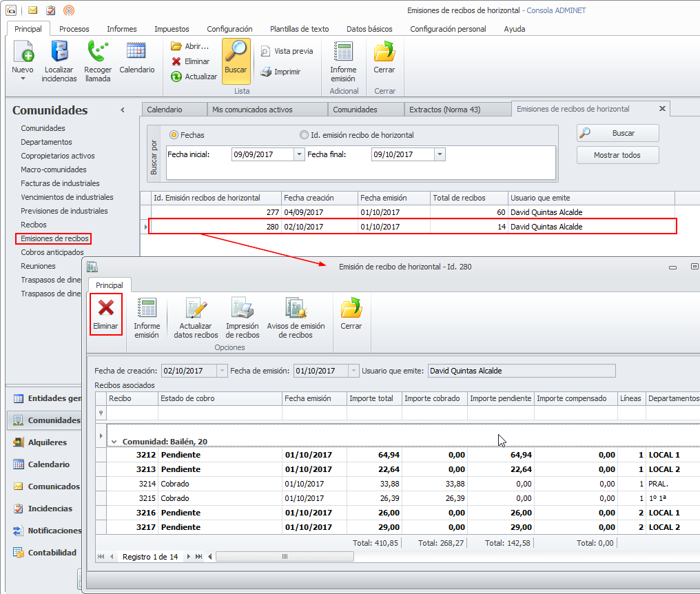
Task: Collapse the Comunidad: Bailén, 20 group
Action: click(x=114, y=442)
